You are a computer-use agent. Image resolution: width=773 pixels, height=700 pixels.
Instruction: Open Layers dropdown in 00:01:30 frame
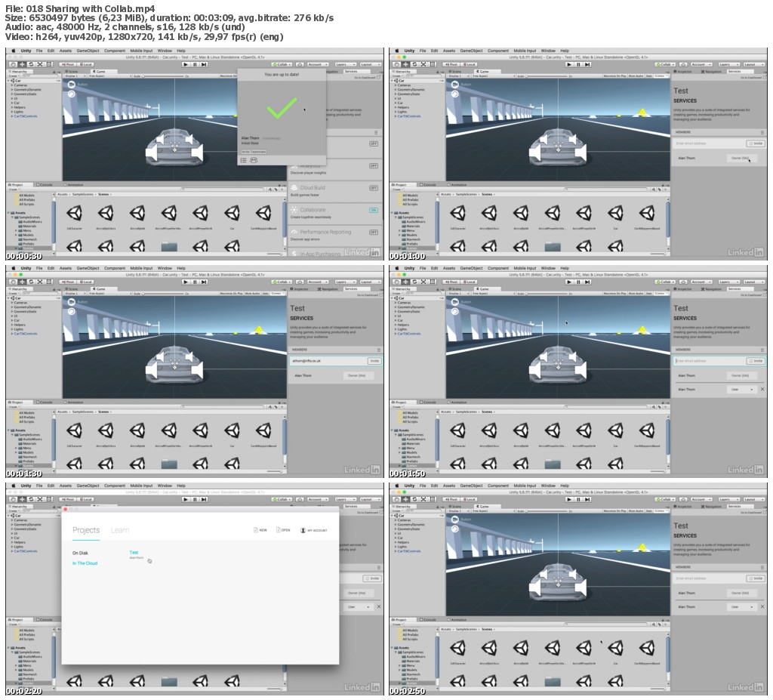coord(344,282)
